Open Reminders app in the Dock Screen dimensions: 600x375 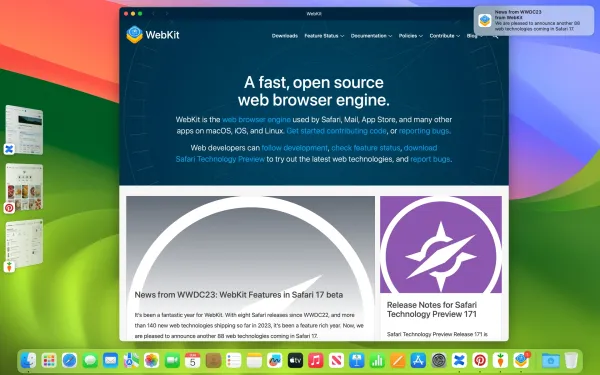click(x=234, y=360)
